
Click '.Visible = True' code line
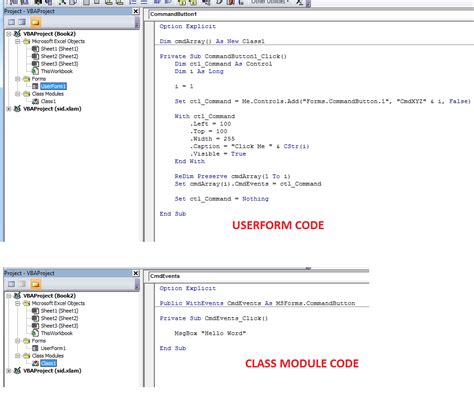click(218, 154)
